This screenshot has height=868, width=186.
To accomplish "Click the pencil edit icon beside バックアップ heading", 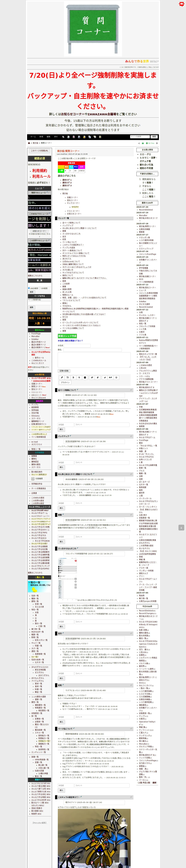I will (70, 436).
